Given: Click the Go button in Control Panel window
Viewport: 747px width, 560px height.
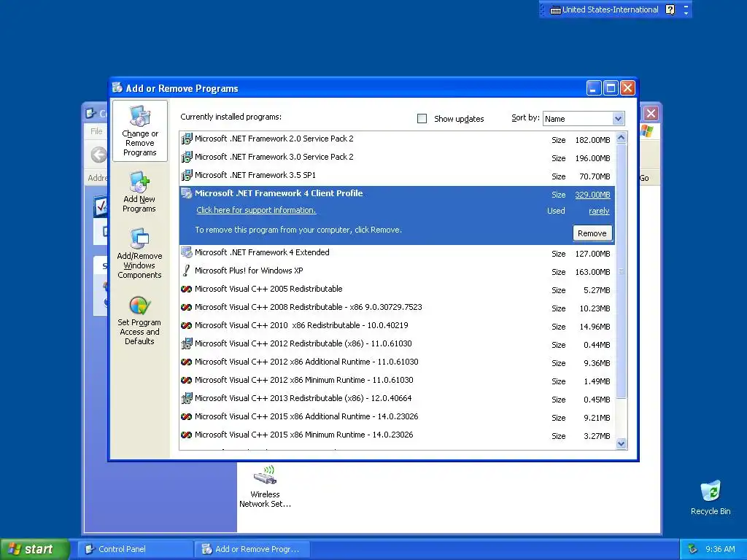Looking at the screenshot, I should pos(645,178).
